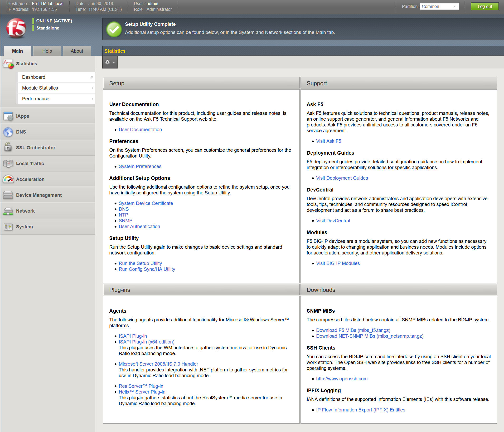Expand the Performance submenu arrow
504x432 pixels.
coord(92,99)
